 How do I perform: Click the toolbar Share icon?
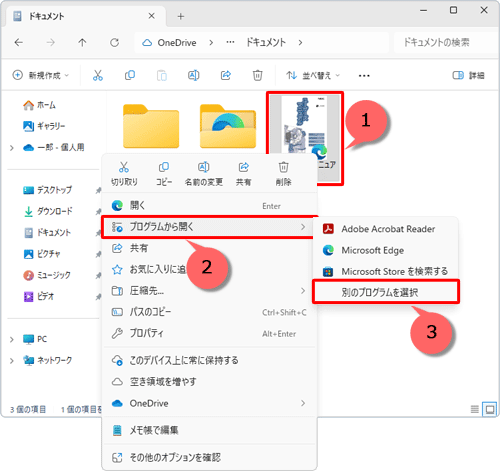click(x=226, y=75)
